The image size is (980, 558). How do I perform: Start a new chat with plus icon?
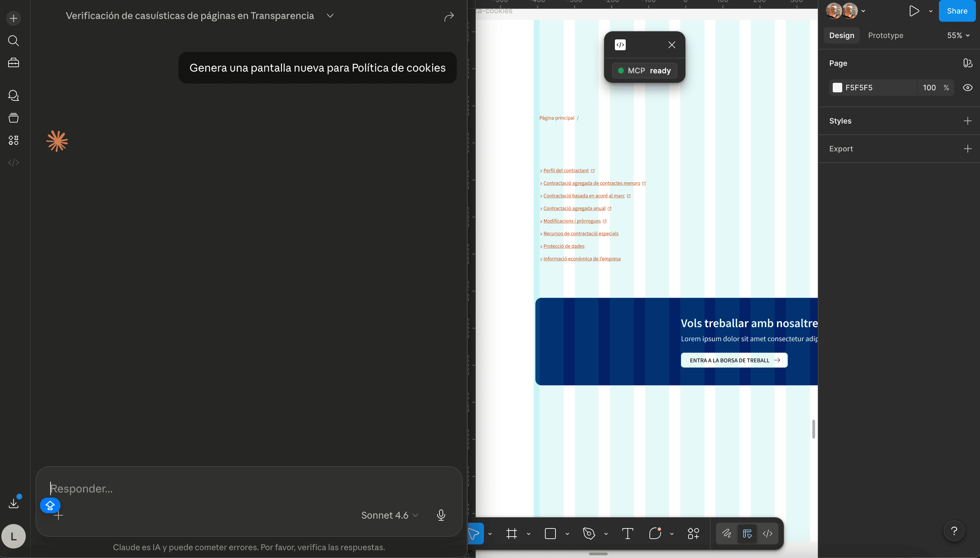pyautogui.click(x=14, y=18)
